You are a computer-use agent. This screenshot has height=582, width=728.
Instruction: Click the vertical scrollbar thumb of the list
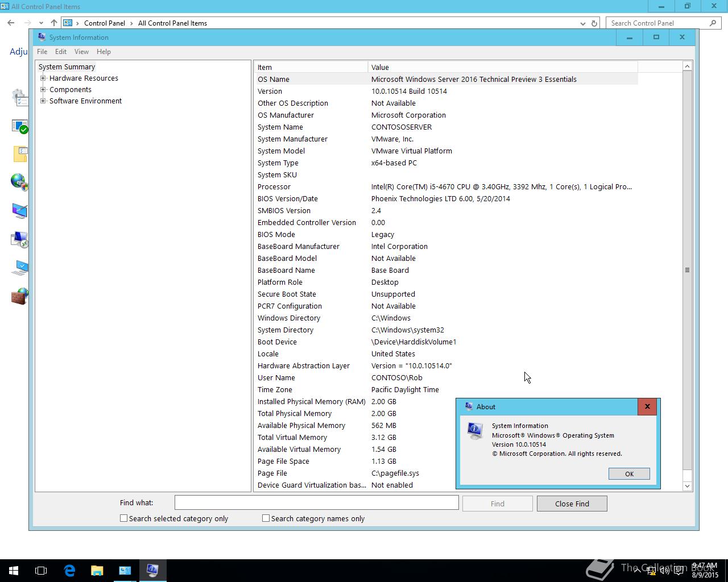687,270
